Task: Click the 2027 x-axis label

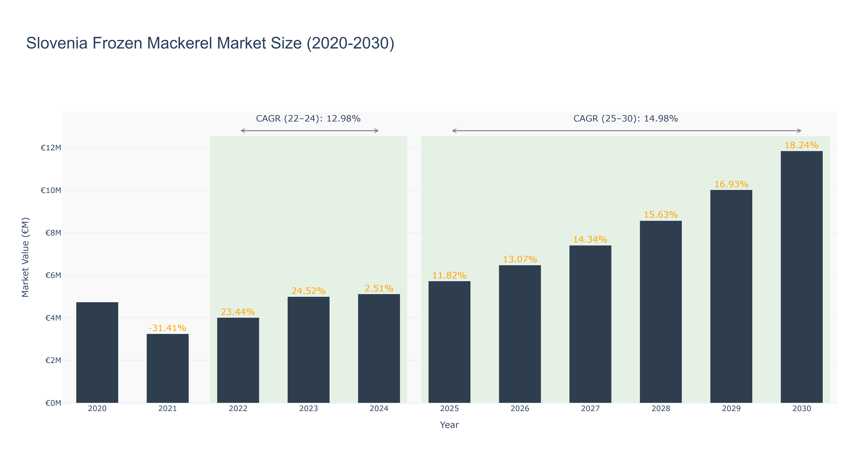Action: [590, 408]
